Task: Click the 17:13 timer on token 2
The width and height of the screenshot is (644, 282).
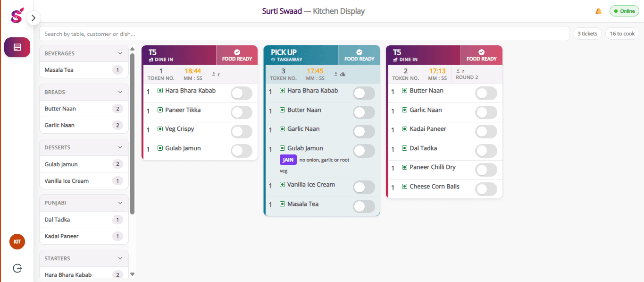Action: tap(437, 71)
